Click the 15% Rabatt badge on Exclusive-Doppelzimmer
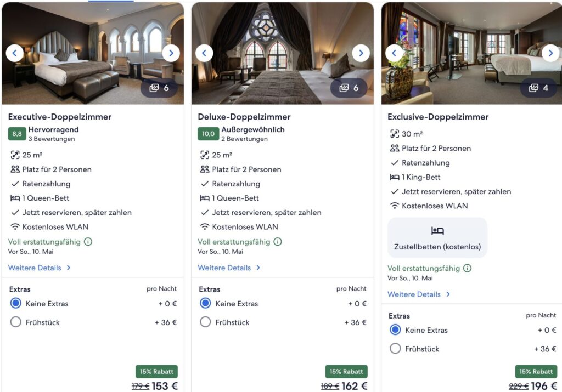562x392 pixels. click(x=536, y=371)
